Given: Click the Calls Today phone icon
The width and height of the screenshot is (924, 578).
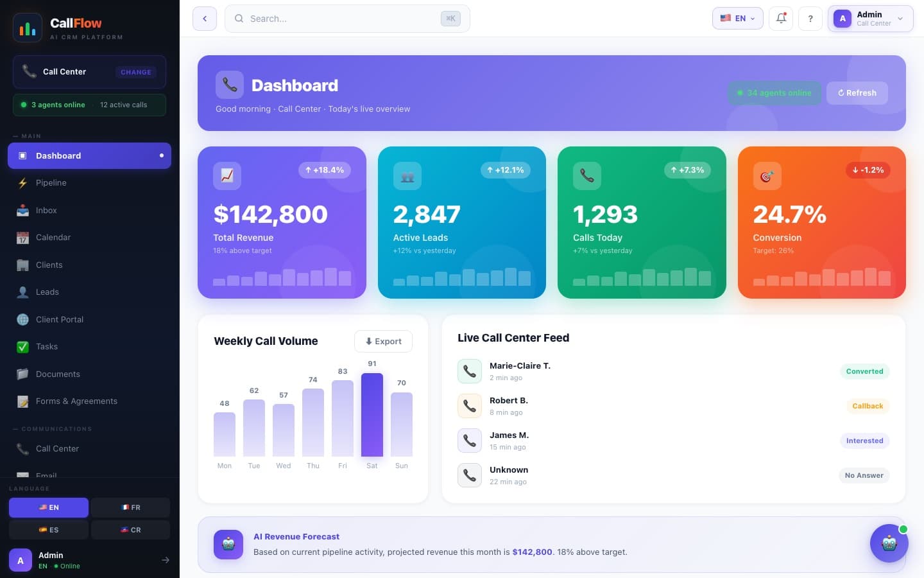Looking at the screenshot, I should point(587,175).
